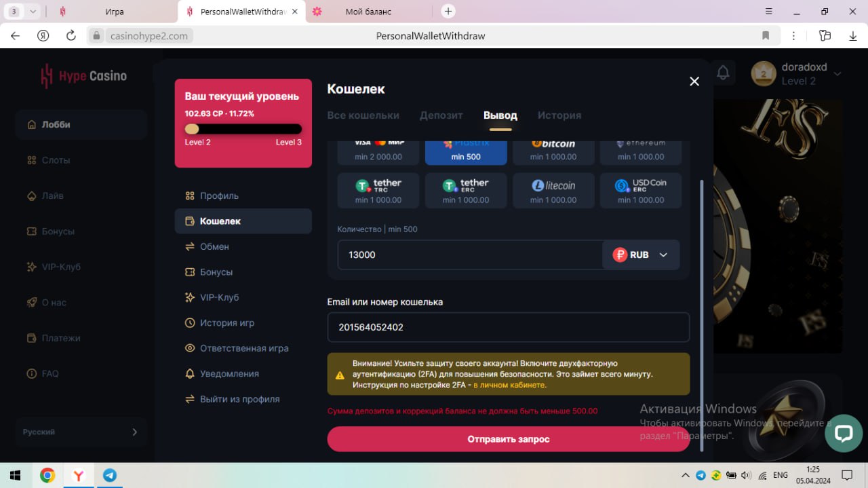This screenshot has width=868, height=488.
Task: Close the wallet dialog
Action: click(694, 81)
